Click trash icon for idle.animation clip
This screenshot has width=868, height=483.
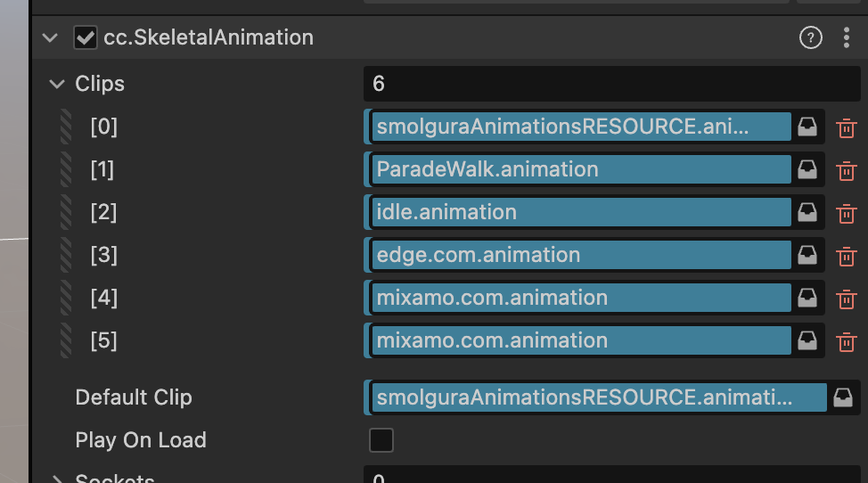pyautogui.click(x=846, y=213)
